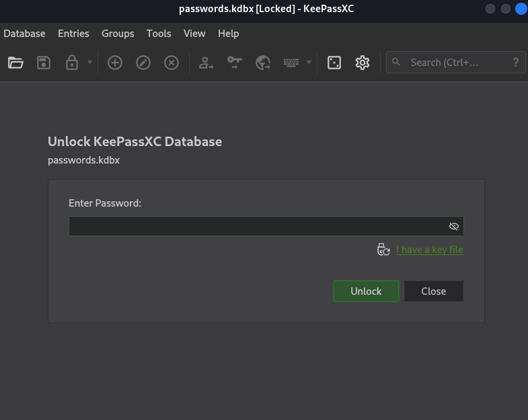Open the settings gear icon
528x420 pixels.
pos(363,63)
